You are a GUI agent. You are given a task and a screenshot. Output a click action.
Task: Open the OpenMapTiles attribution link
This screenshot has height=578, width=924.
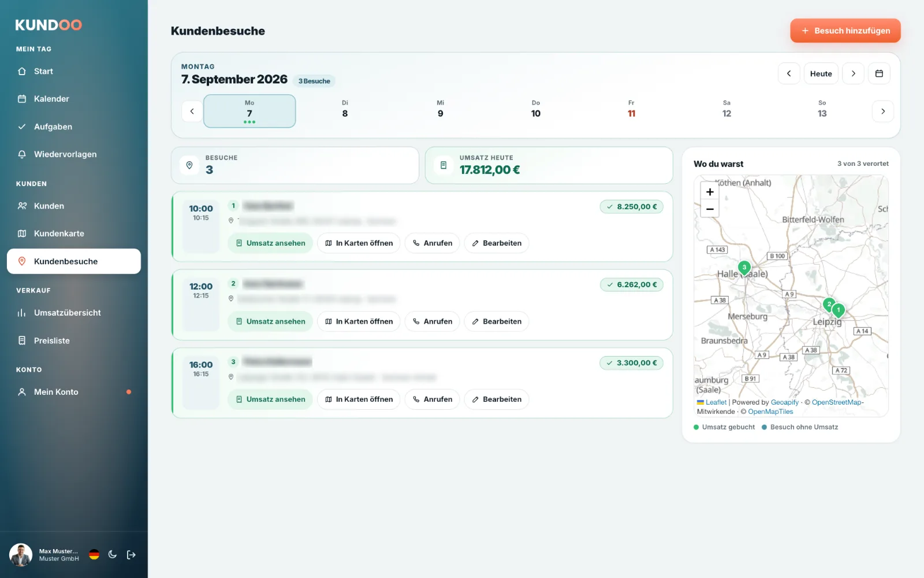coord(770,412)
